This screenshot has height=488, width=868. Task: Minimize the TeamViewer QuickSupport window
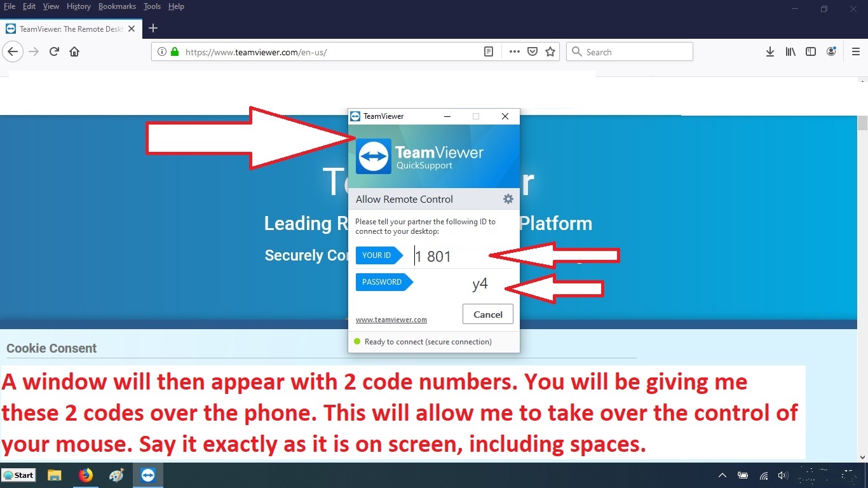click(x=447, y=116)
